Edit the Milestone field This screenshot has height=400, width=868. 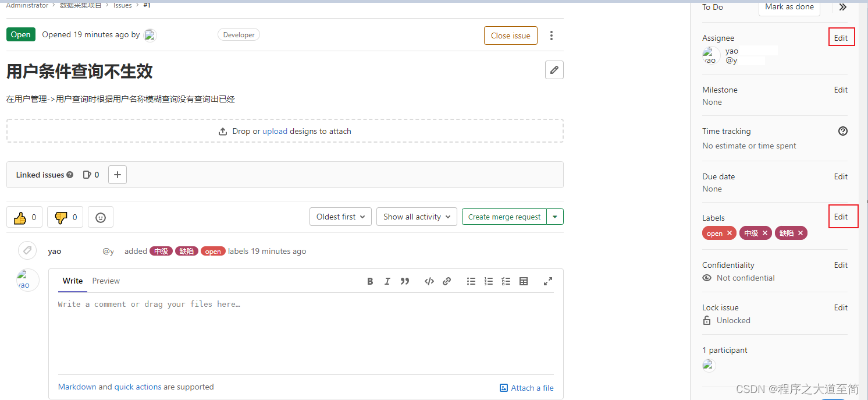point(841,90)
